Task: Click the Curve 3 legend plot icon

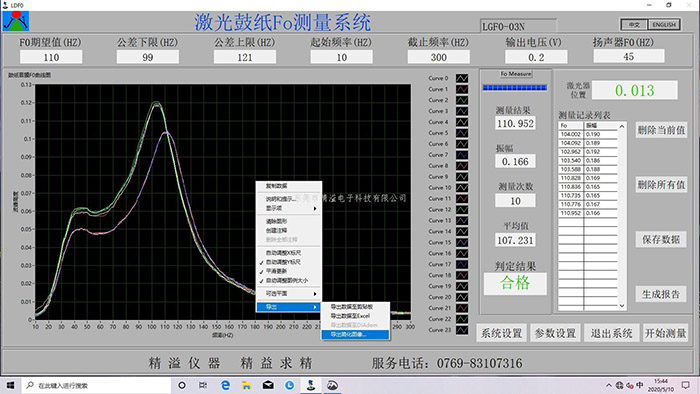Action: [462, 111]
